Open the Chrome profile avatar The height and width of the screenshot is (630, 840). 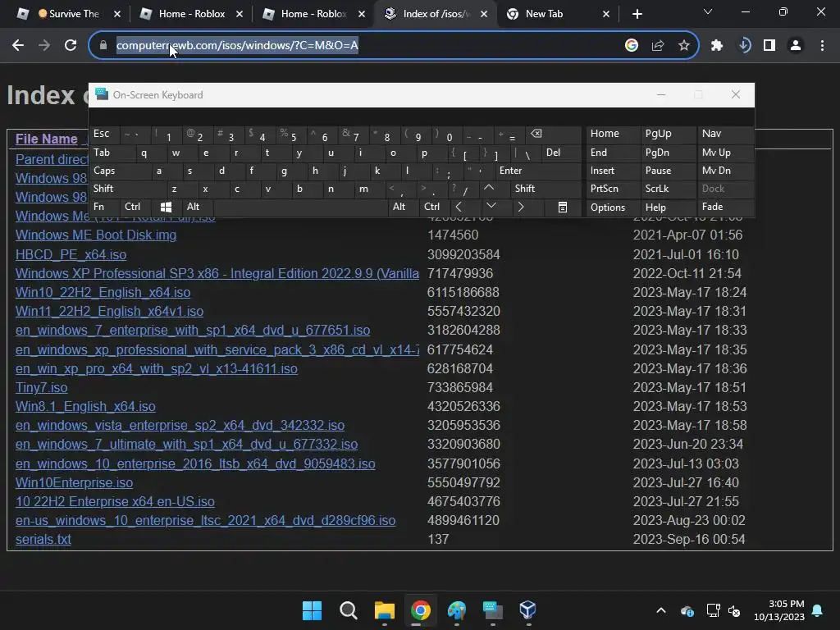tap(796, 46)
